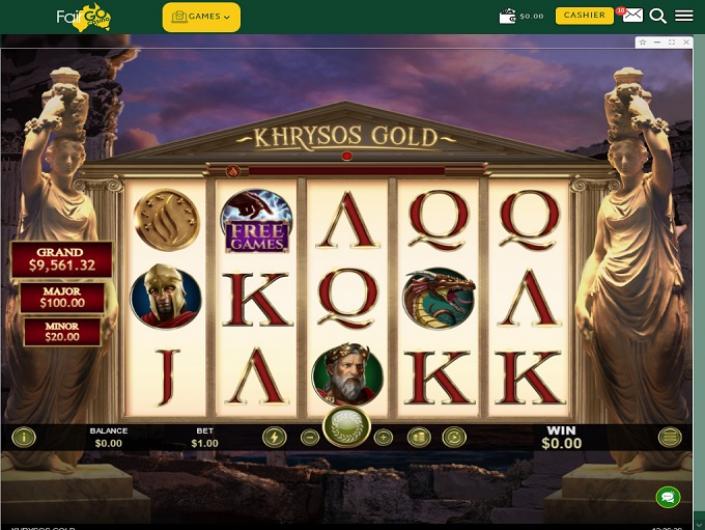Go to the Fair Go home logo
The height and width of the screenshot is (530, 705).
pos(84,18)
